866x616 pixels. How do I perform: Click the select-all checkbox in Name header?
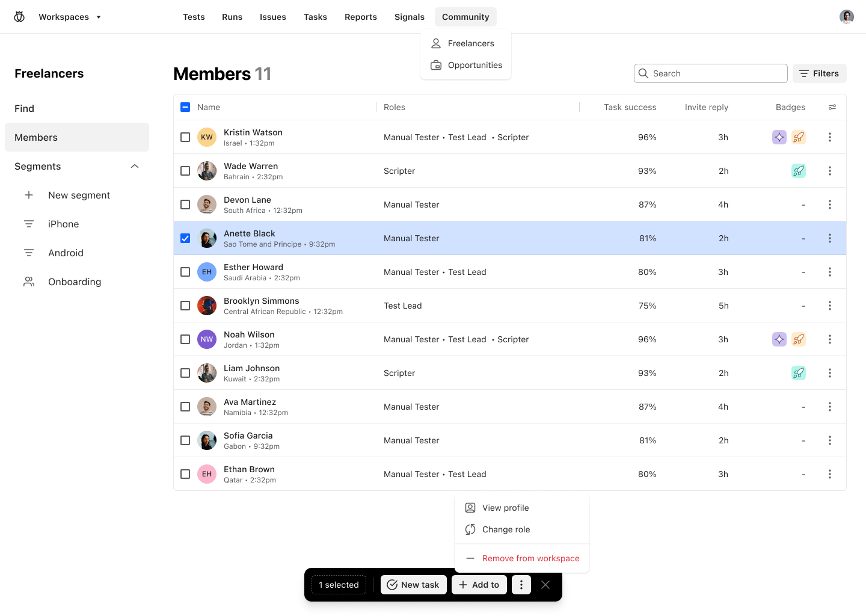(185, 106)
